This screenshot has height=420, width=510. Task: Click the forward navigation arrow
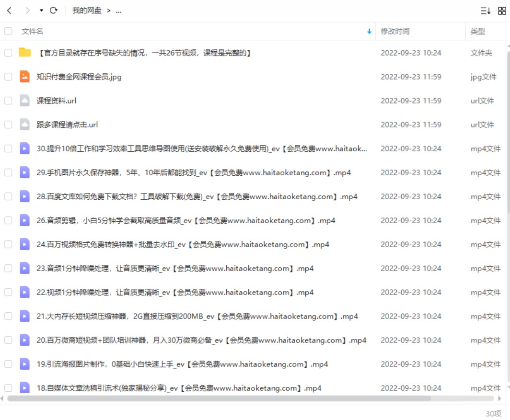click(x=27, y=11)
